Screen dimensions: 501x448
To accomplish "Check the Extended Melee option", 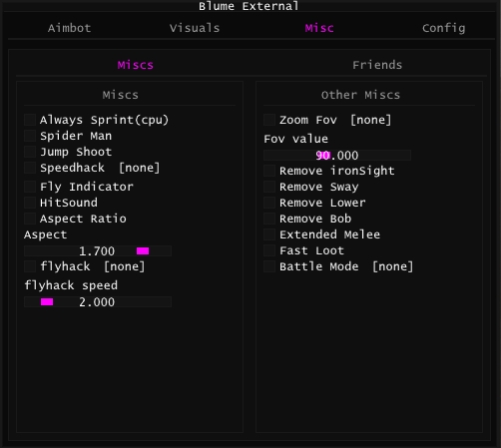I will pyautogui.click(x=269, y=234).
